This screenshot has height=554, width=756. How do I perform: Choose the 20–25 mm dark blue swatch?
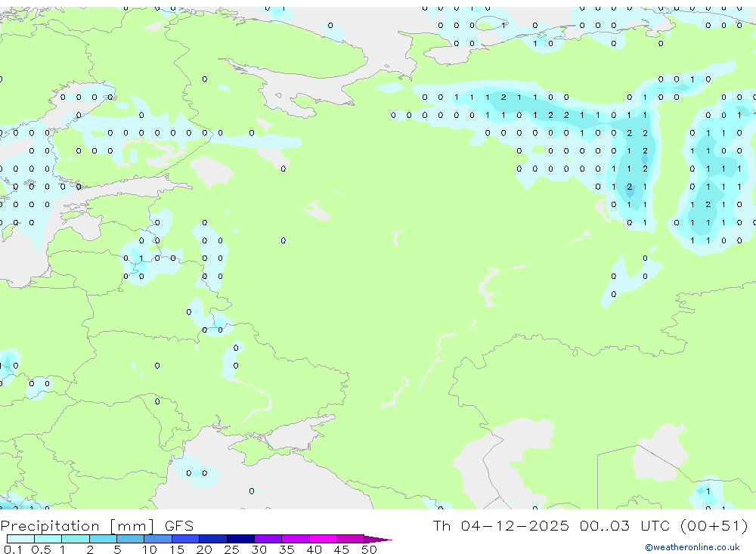213,539
